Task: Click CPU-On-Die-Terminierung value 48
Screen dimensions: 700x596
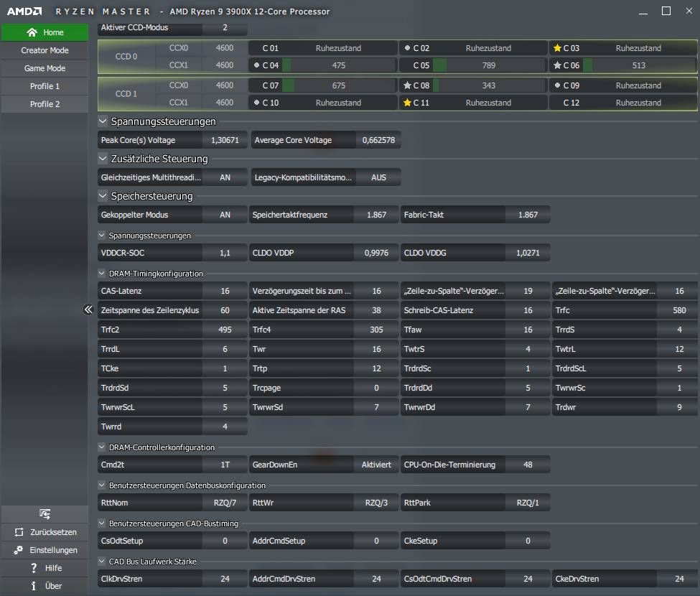Action: pos(528,465)
